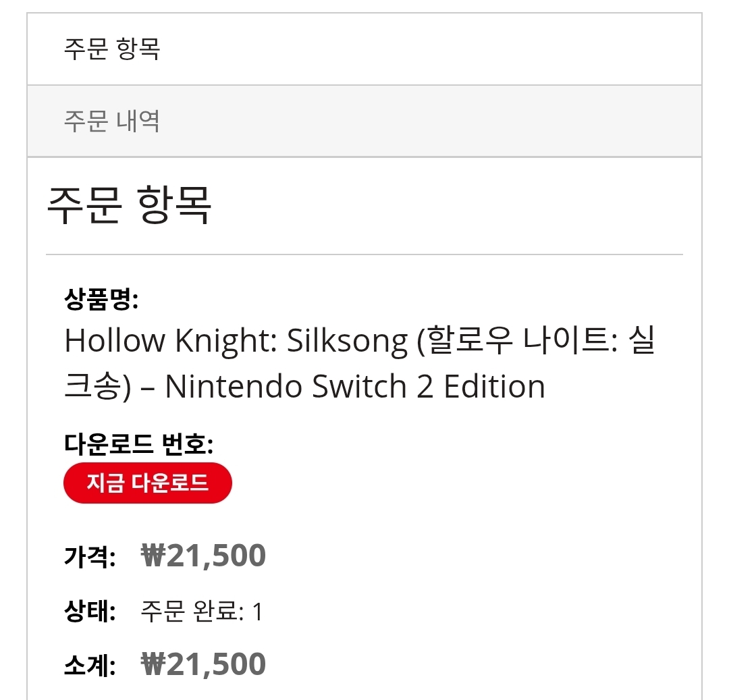Click the 상품명 field label

(x=101, y=299)
